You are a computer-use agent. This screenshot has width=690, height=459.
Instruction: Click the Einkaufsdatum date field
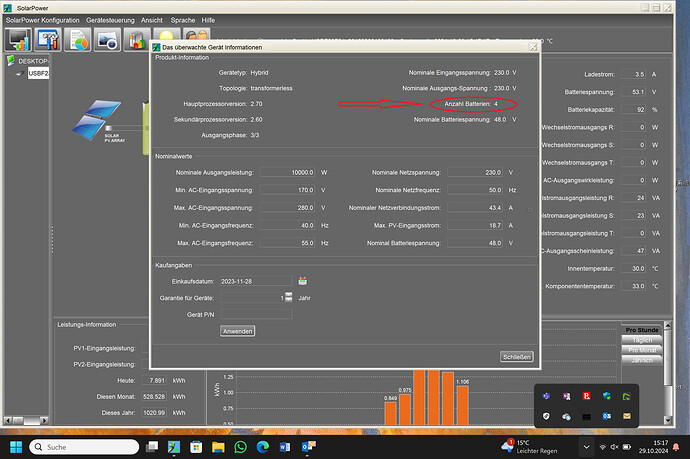[x=256, y=281]
